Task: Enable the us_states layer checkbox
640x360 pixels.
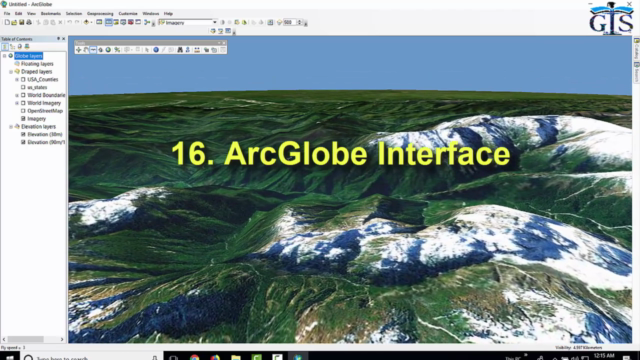Action: pos(23,87)
